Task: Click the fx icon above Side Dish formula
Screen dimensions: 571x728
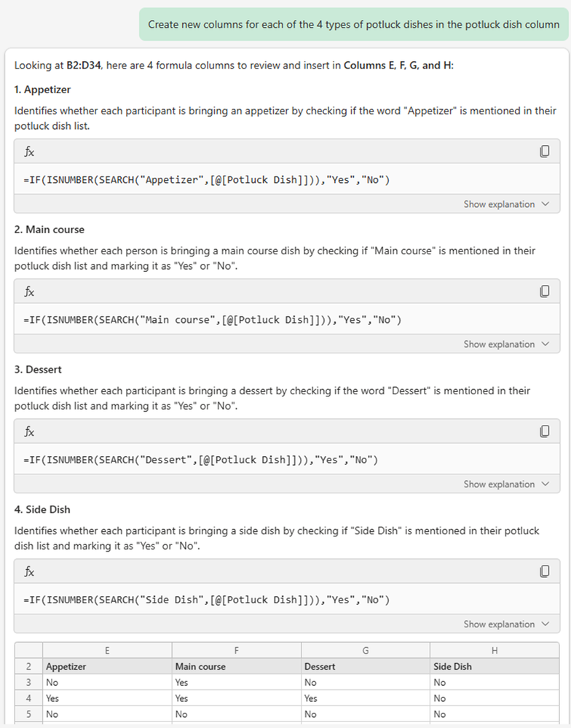Action: (x=29, y=571)
